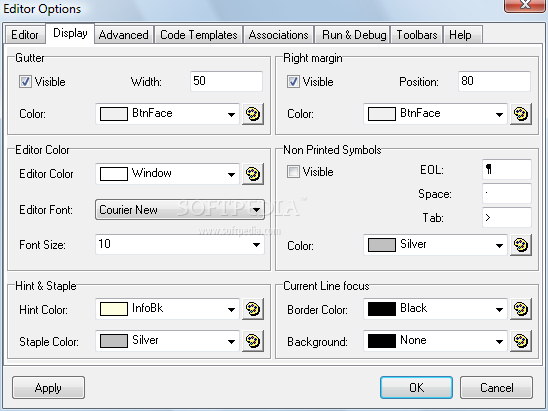Click the Cancel button
The height and width of the screenshot is (411, 548).
(x=497, y=388)
